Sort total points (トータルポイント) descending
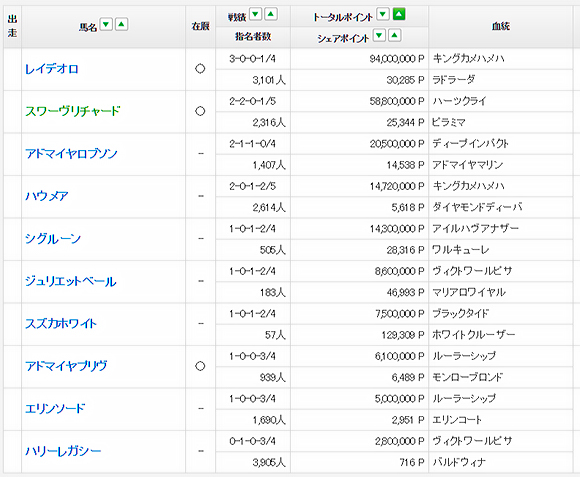580x477 pixels. click(x=383, y=14)
